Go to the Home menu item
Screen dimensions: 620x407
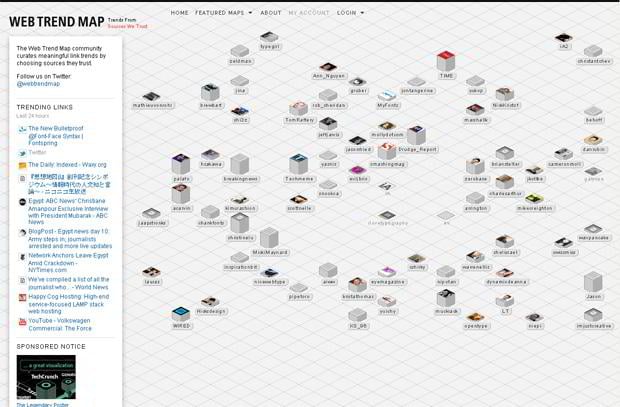pos(179,13)
